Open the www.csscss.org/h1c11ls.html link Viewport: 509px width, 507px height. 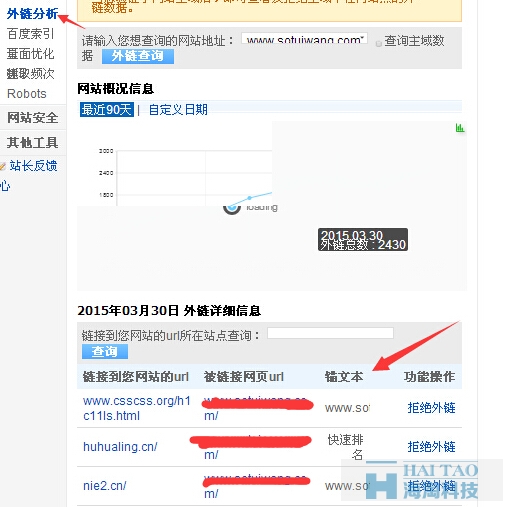[x=137, y=408]
